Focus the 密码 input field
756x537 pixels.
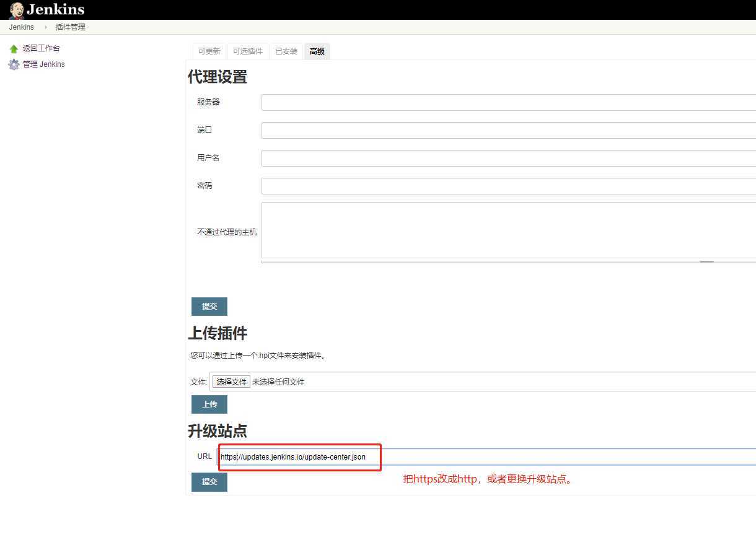[x=509, y=186]
